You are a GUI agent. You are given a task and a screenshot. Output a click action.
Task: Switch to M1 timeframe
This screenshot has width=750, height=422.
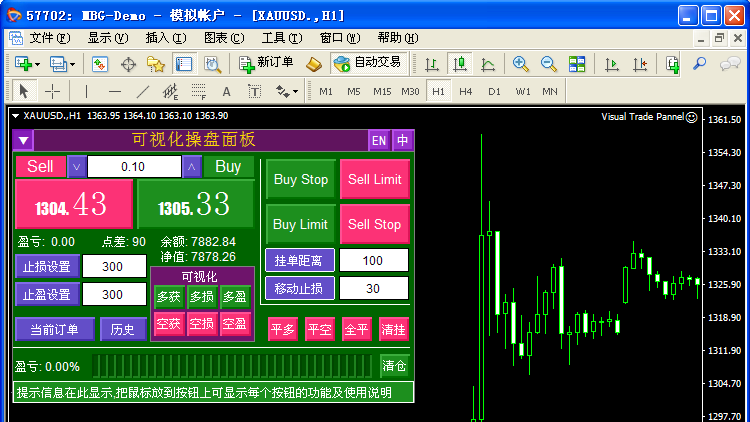point(326,91)
